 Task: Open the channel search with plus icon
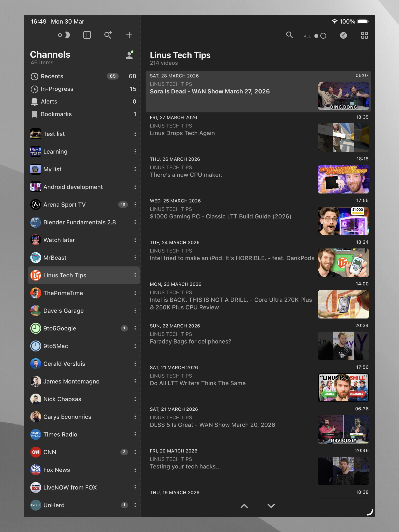tap(108, 35)
